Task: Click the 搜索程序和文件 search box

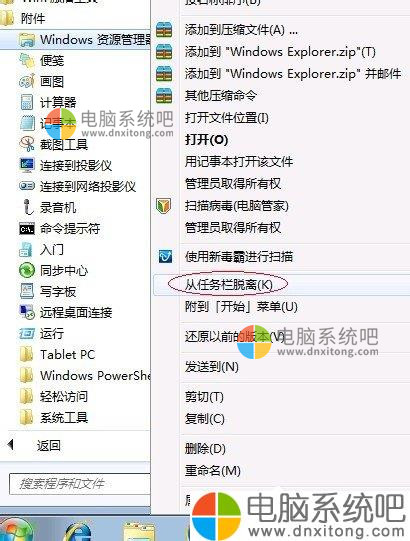Action: pyautogui.click(x=80, y=484)
